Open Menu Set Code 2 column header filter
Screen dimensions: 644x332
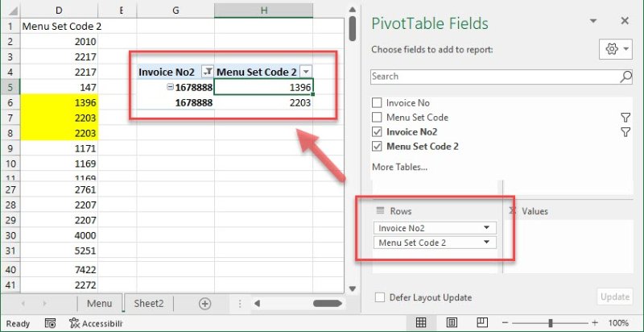tap(305, 72)
